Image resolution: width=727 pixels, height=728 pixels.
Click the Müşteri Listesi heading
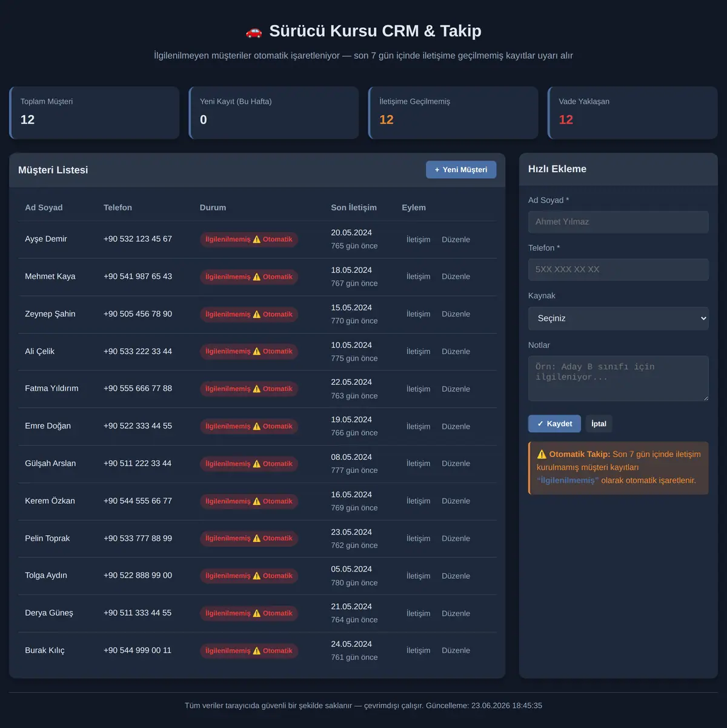[53, 170]
